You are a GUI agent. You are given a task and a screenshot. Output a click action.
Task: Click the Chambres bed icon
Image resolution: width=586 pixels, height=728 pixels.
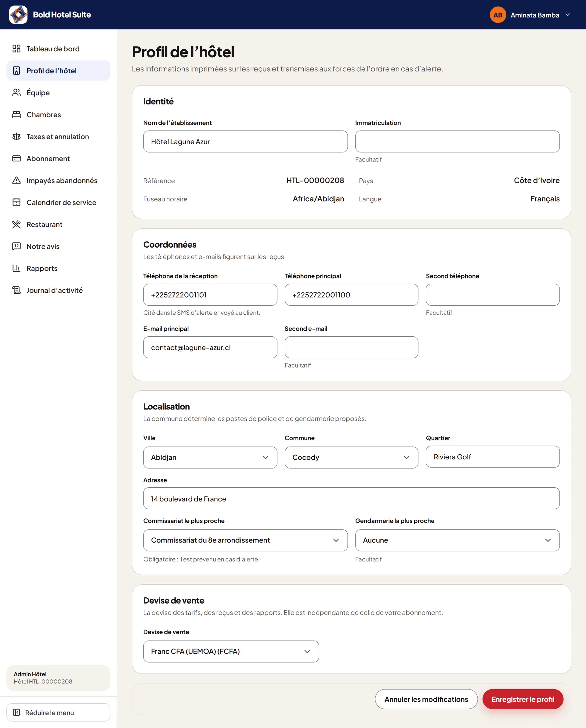pyautogui.click(x=16, y=114)
